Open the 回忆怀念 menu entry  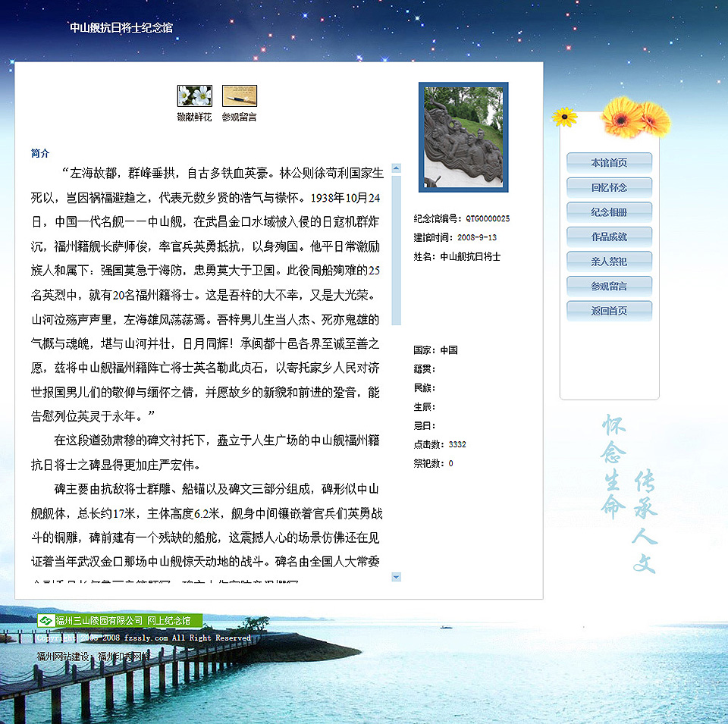pos(608,187)
